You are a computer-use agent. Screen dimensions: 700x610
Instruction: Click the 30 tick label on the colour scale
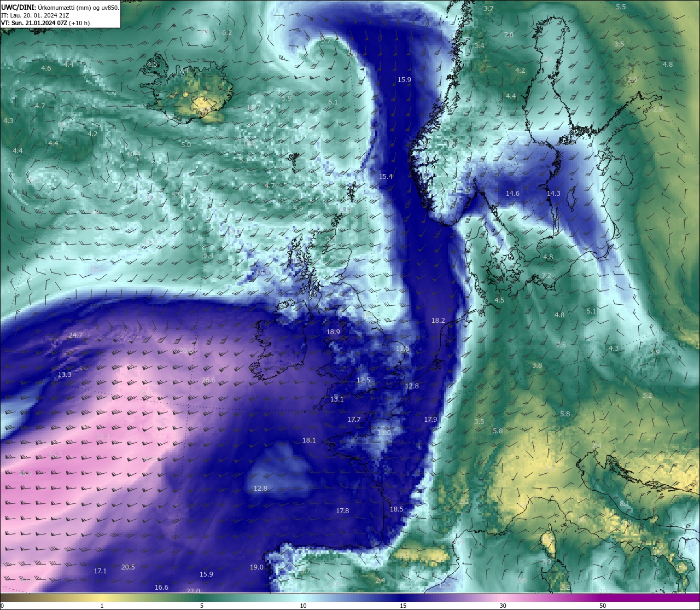pyautogui.click(x=503, y=606)
